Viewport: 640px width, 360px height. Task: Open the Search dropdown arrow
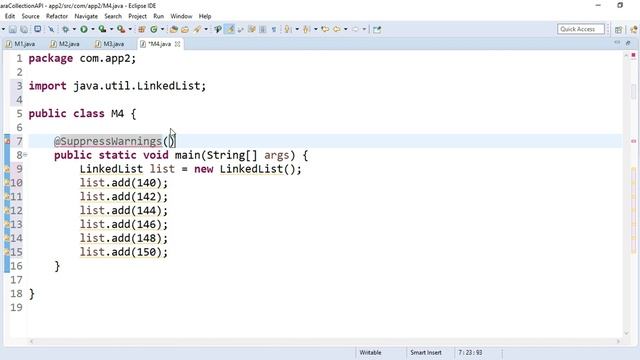tap(206, 29)
